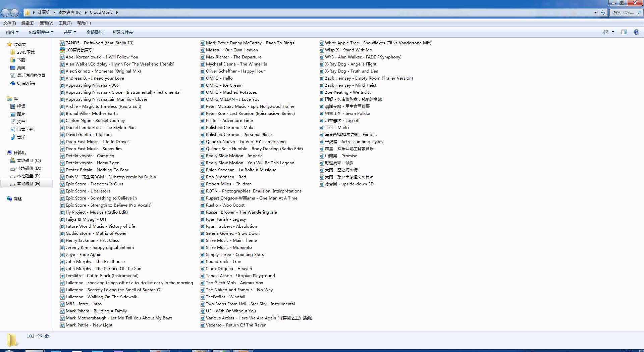The image size is (644, 352).
Task: Select file 'Wisp X - Stand With Me'
Action: pos(348,50)
